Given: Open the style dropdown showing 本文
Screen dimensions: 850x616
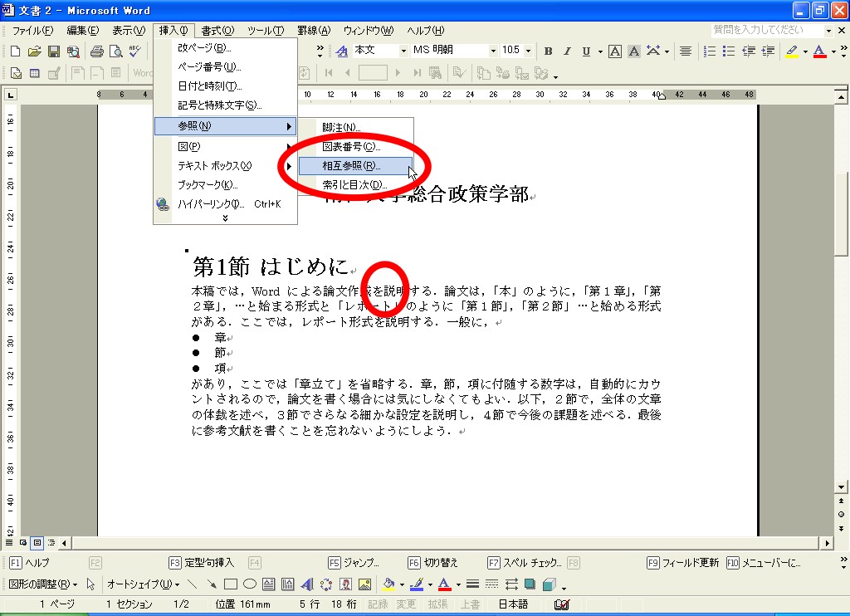Looking at the screenshot, I should [403, 51].
